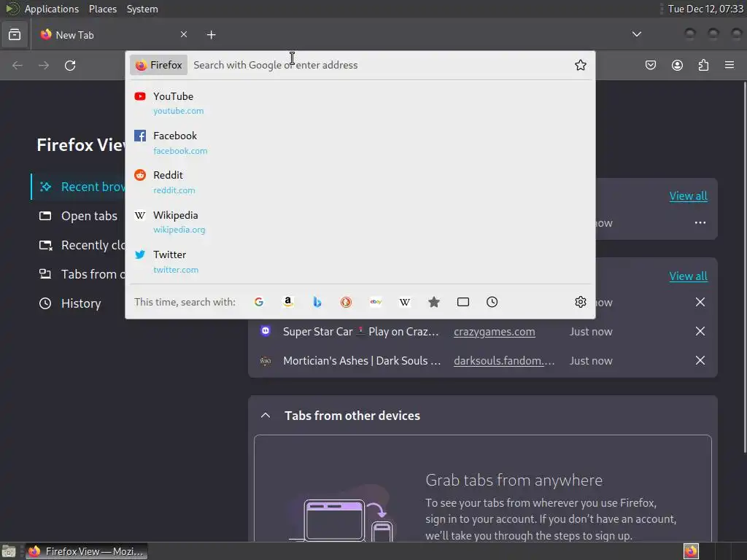Screen dimensions: 747x560
Task: Open the list all tabs chevron
Action: point(636,34)
